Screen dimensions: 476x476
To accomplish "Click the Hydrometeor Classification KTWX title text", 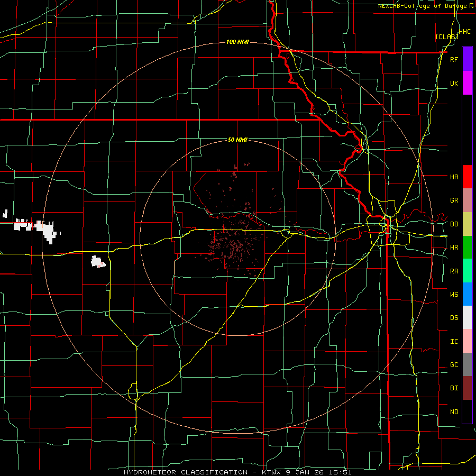I will [x=237, y=472].
